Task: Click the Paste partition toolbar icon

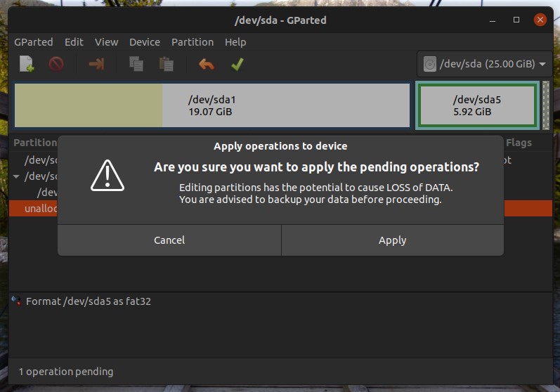Action: (x=166, y=64)
